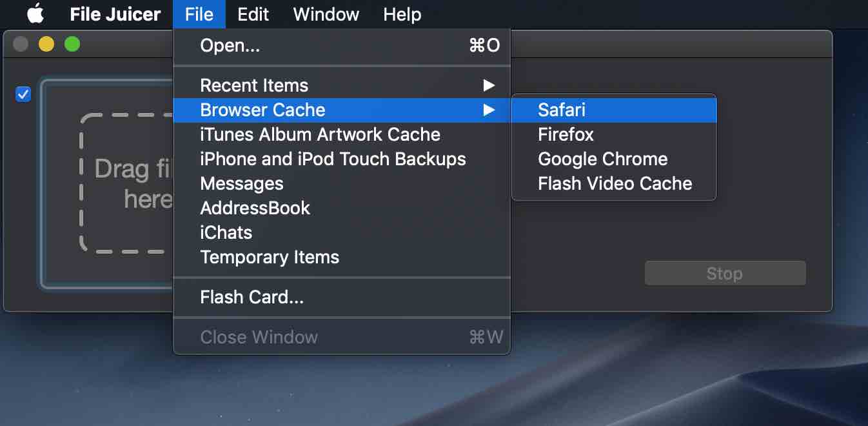Open Temporary Items entry

[270, 257]
